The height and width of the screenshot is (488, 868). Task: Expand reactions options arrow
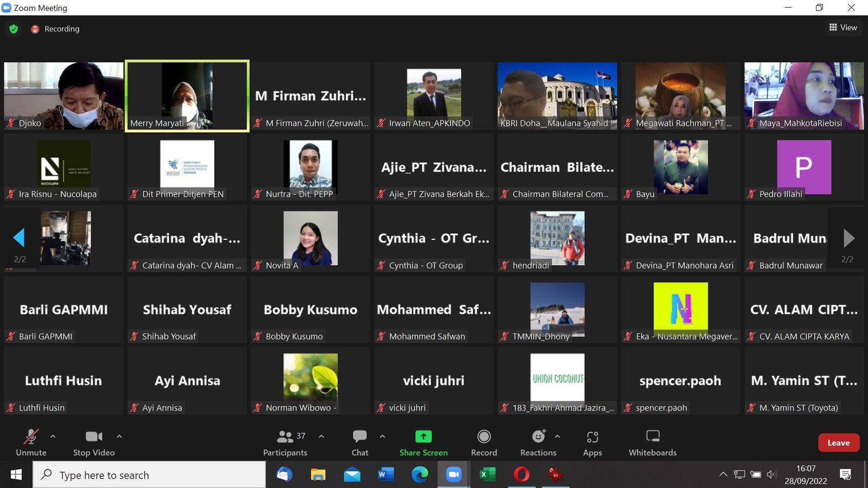pyautogui.click(x=557, y=436)
